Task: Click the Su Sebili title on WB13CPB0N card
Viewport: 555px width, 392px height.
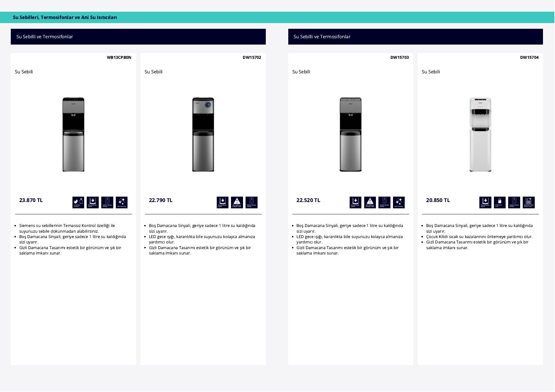Action: tap(24, 72)
